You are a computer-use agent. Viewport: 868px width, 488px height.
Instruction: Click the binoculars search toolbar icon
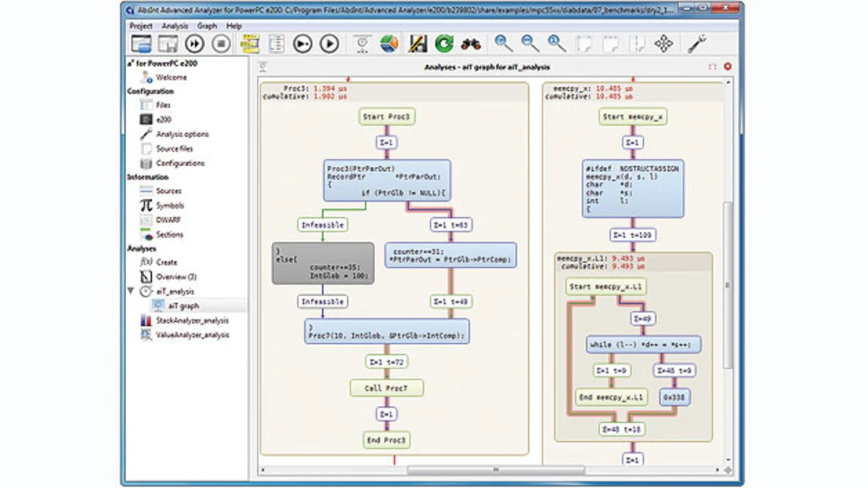471,44
